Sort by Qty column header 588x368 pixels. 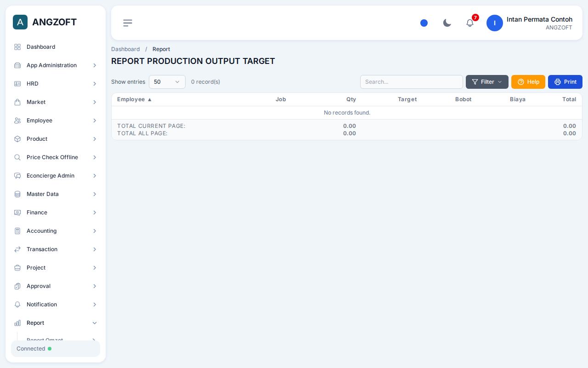(351, 99)
